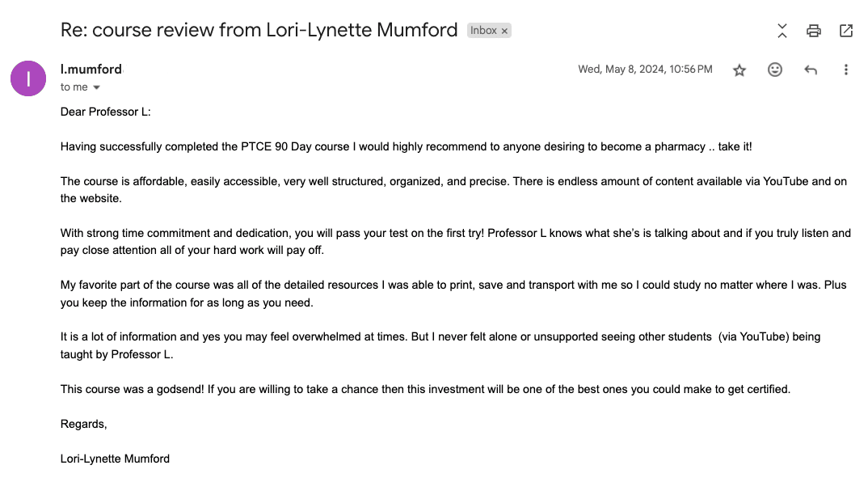This screenshot has width=868, height=478.
Task: Click the paragraph starting "This course was a godsend"
Action: tap(425, 389)
